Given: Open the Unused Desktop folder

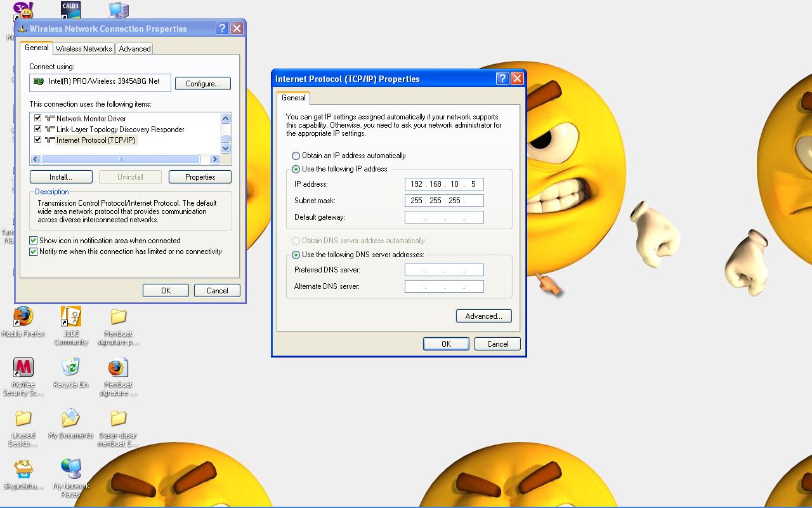Looking at the screenshot, I should pyautogui.click(x=23, y=418).
